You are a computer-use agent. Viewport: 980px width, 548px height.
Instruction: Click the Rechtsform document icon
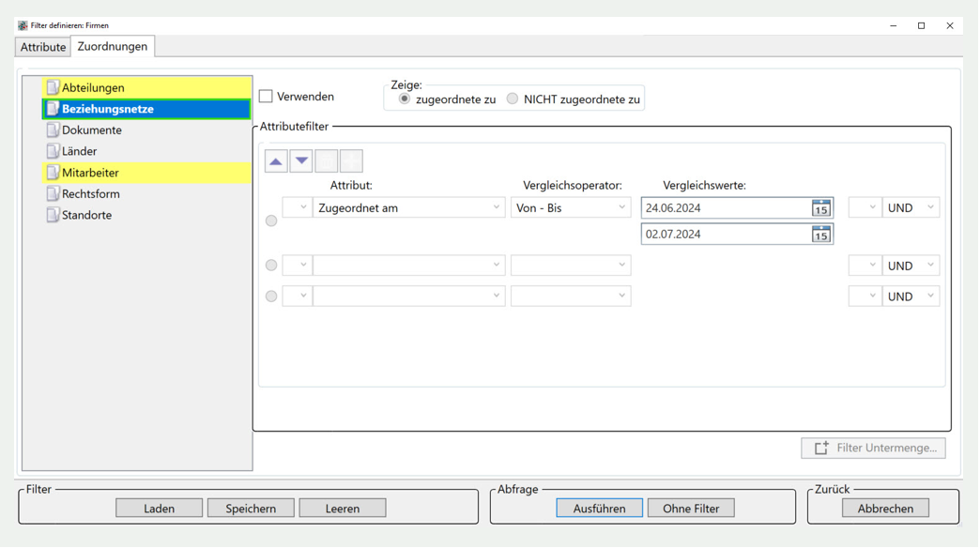point(53,194)
